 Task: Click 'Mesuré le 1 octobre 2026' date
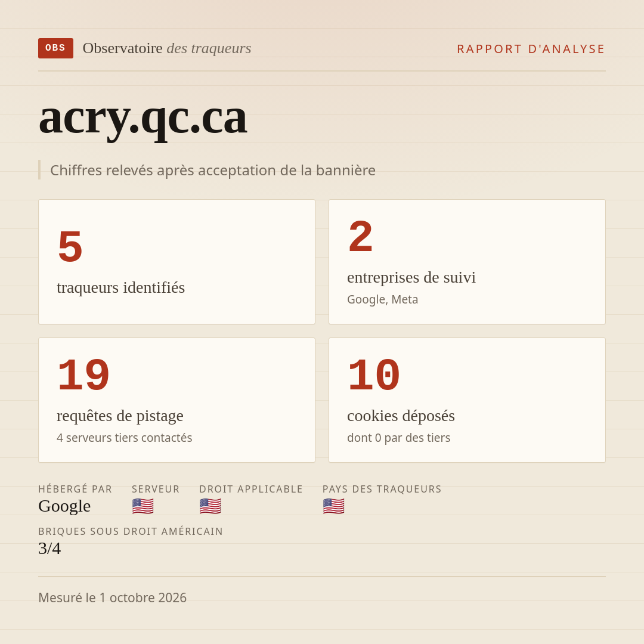pyautogui.click(x=113, y=597)
